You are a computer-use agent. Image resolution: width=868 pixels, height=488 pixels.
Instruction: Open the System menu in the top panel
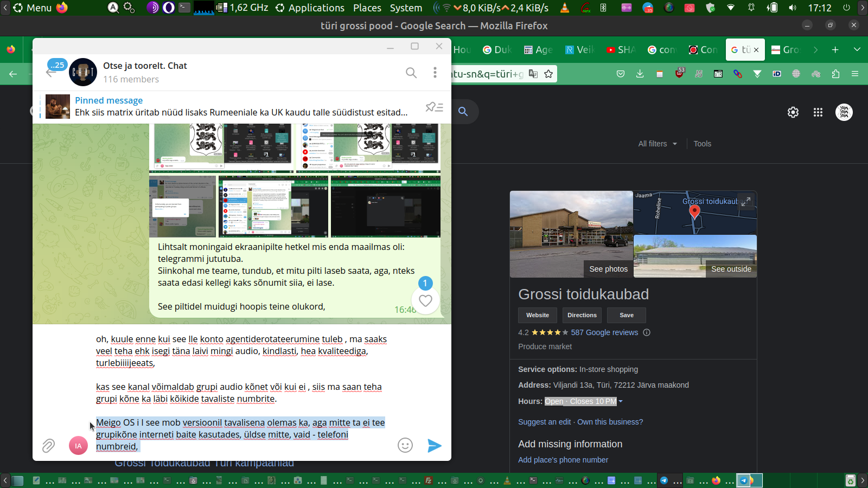(406, 8)
